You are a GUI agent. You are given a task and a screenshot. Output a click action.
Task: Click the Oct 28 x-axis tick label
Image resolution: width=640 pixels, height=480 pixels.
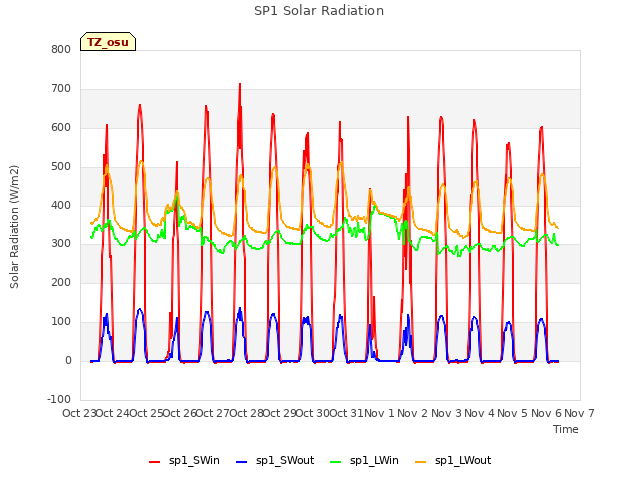(246, 413)
